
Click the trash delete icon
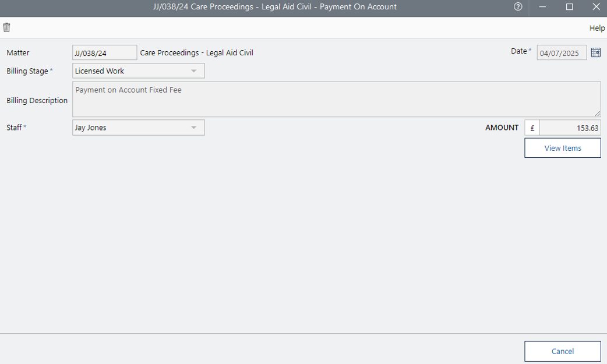(7, 27)
